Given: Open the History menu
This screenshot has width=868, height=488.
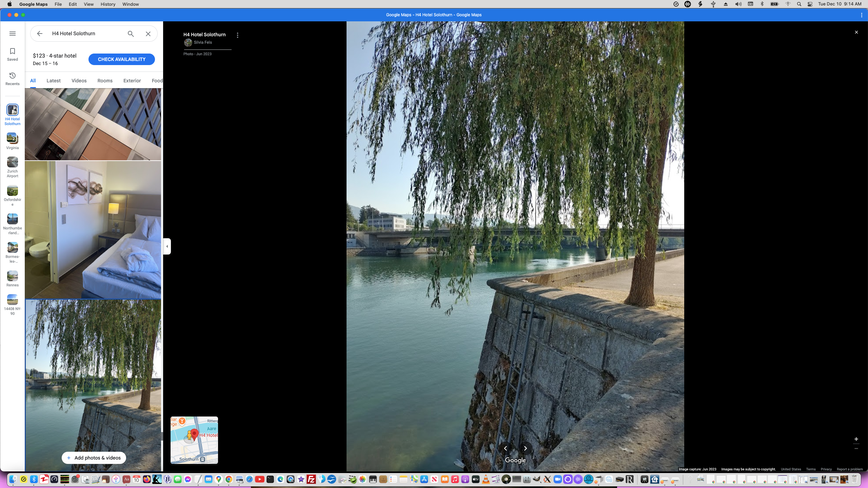Looking at the screenshot, I should click(x=108, y=4).
